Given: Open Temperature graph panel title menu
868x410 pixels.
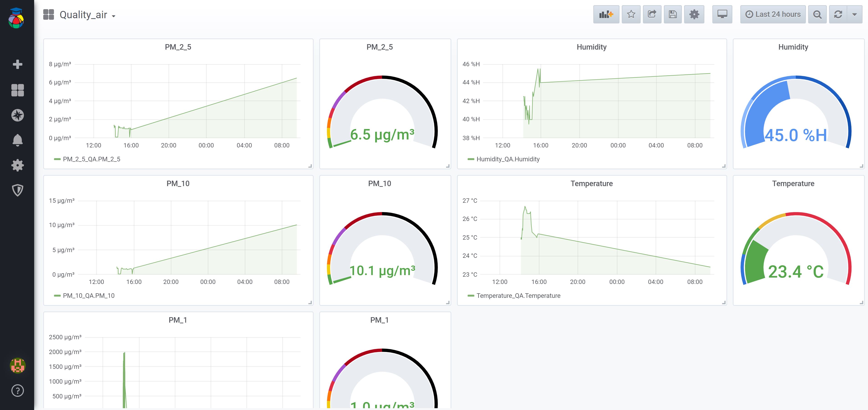Looking at the screenshot, I should [592, 183].
